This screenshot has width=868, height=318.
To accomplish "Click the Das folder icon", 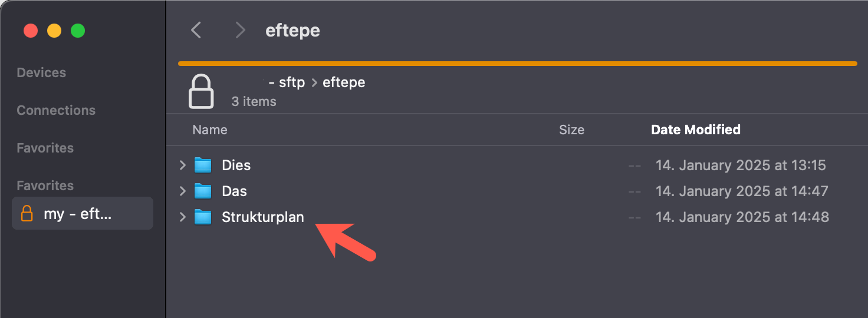I will pos(203,191).
